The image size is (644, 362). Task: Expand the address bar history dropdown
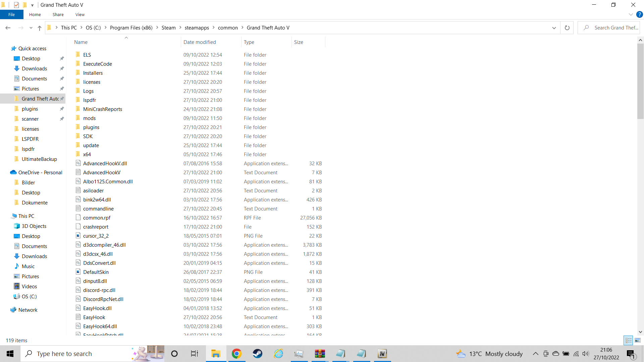point(554,28)
